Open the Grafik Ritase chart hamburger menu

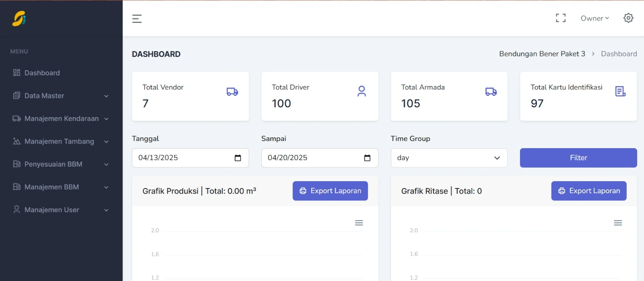tap(618, 223)
